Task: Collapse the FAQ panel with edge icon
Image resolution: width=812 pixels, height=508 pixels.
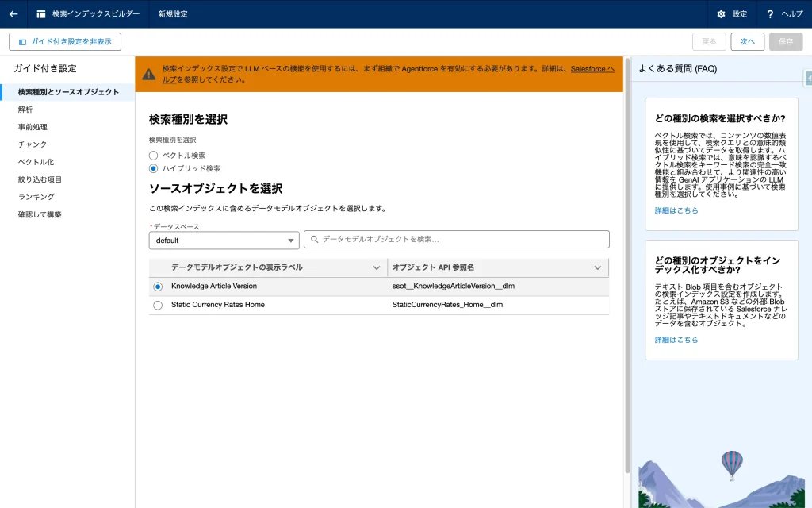Action: coord(808,78)
